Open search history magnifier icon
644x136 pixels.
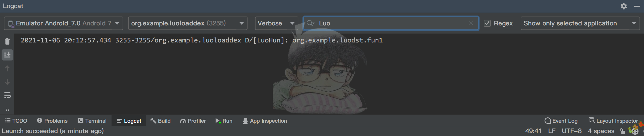click(x=310, y=23)
